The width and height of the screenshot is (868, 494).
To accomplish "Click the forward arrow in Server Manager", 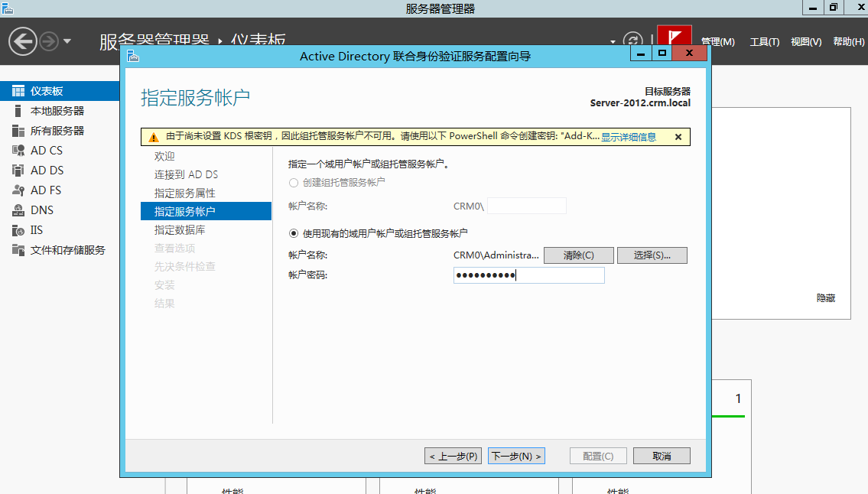I will click(49, 41).
